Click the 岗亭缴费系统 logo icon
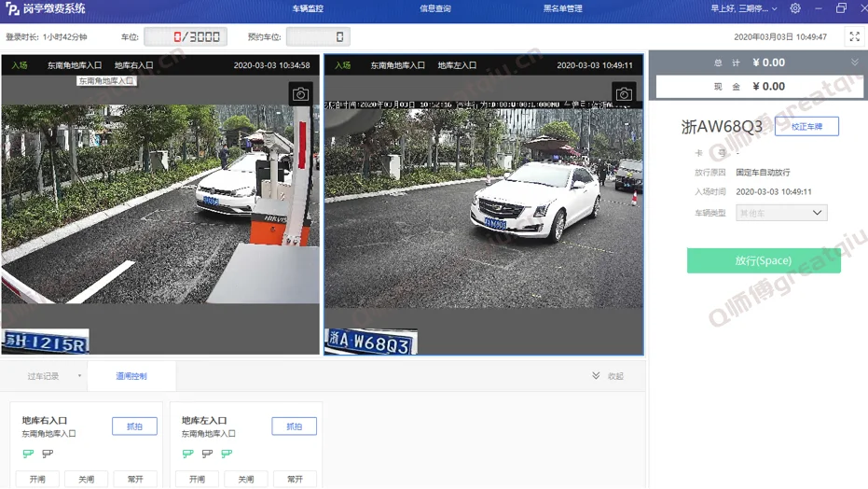The width and height of the screenshot is (868, 489). tap(12, 9)
